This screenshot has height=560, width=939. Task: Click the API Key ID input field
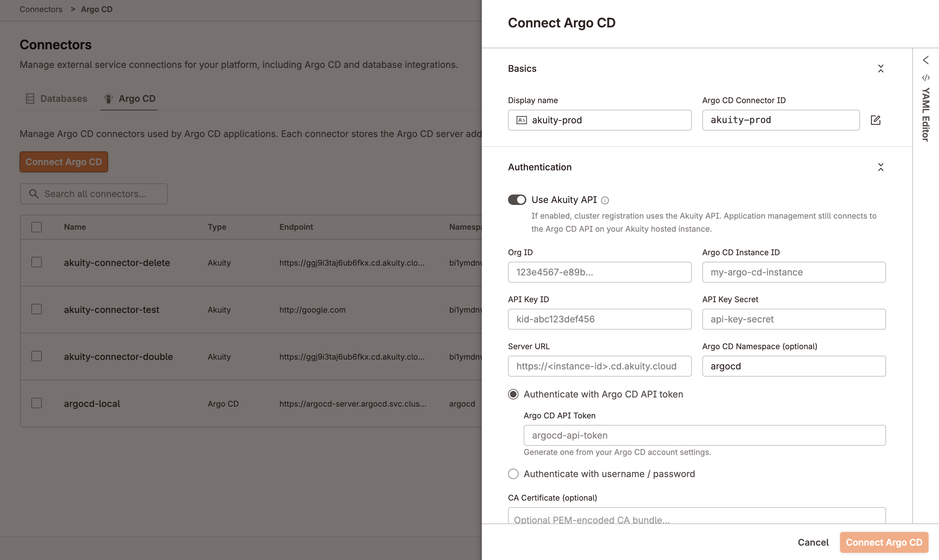[x=599, y=319]
